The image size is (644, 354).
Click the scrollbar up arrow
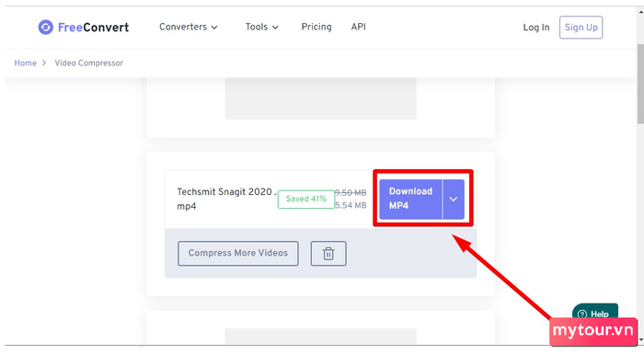click(640, 12)
